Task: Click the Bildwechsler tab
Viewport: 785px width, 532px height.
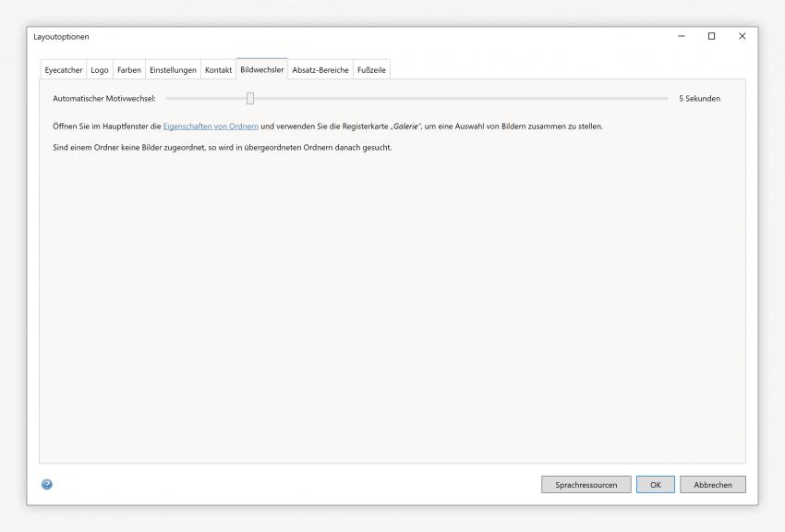Action: 262,69
